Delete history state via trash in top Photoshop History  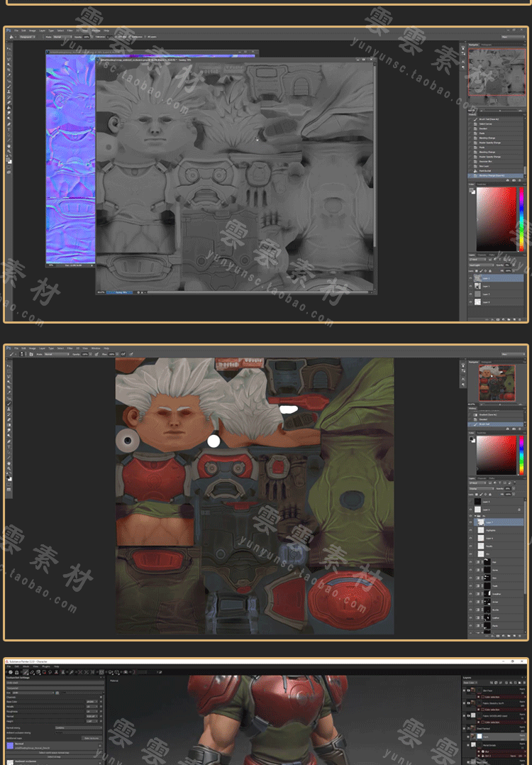[520, 180]
